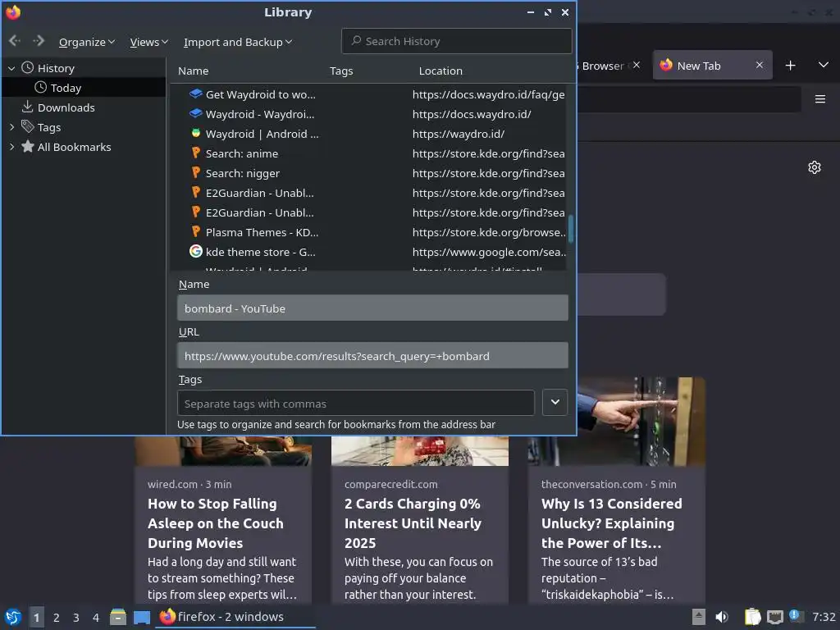Open the notification tray icon near clock
840x630 pixels.
[x=796, y=616]
